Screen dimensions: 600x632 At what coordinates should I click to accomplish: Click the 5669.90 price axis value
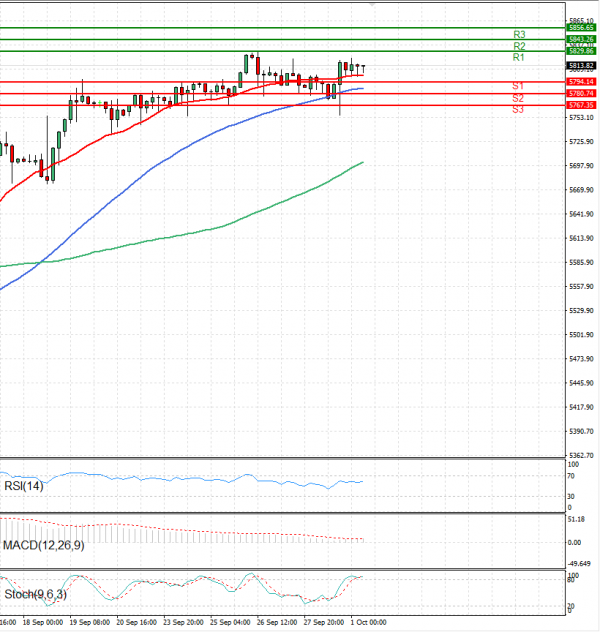pyautogui.click(x=581, y=190)
